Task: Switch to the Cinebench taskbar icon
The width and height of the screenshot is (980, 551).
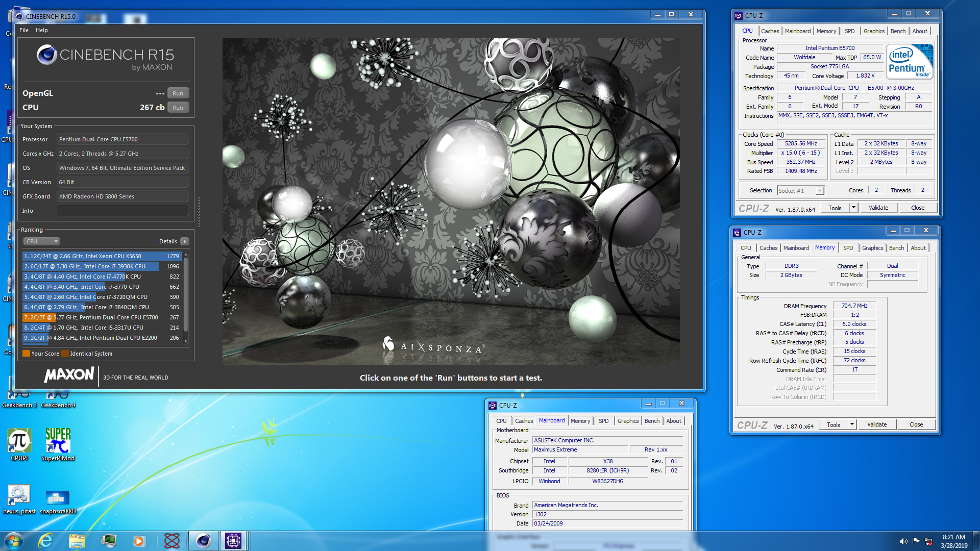Action: 203,541
